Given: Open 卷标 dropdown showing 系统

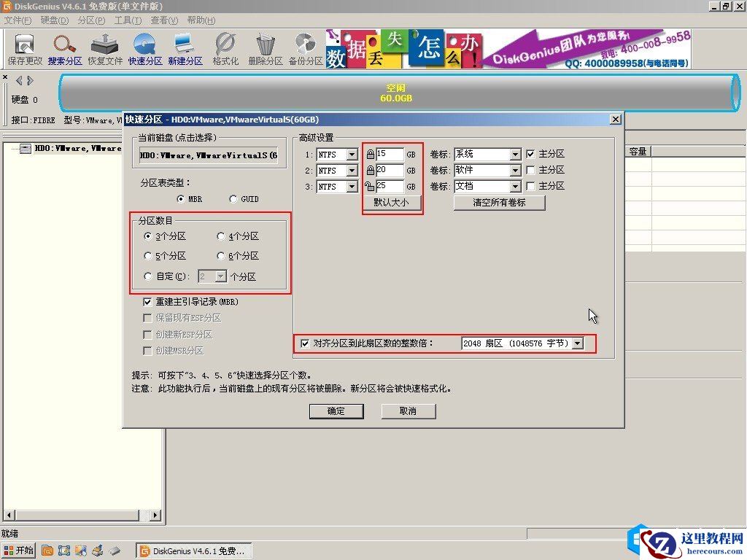Looking at the screenshot, I should tap(515, 155).
